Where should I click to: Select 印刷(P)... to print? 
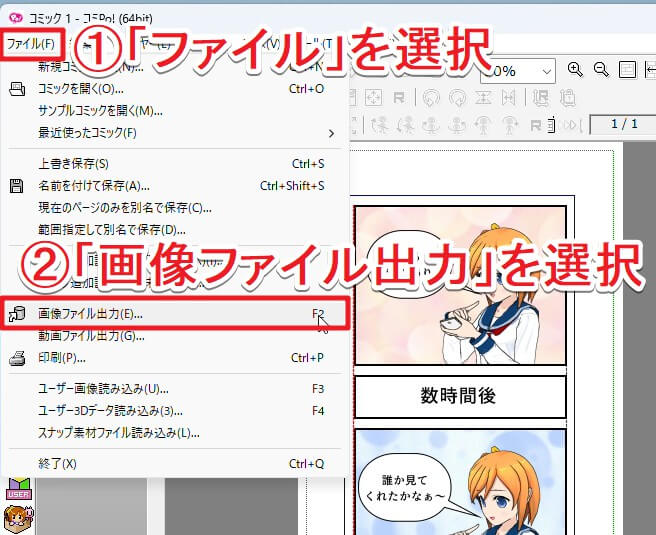coord(175,358)
